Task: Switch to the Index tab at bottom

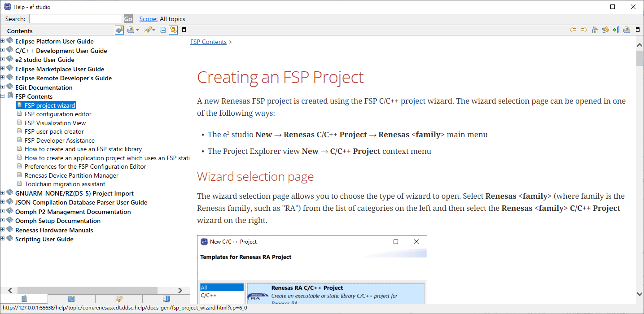Action: pyautogui.click(x=71, y=299)
